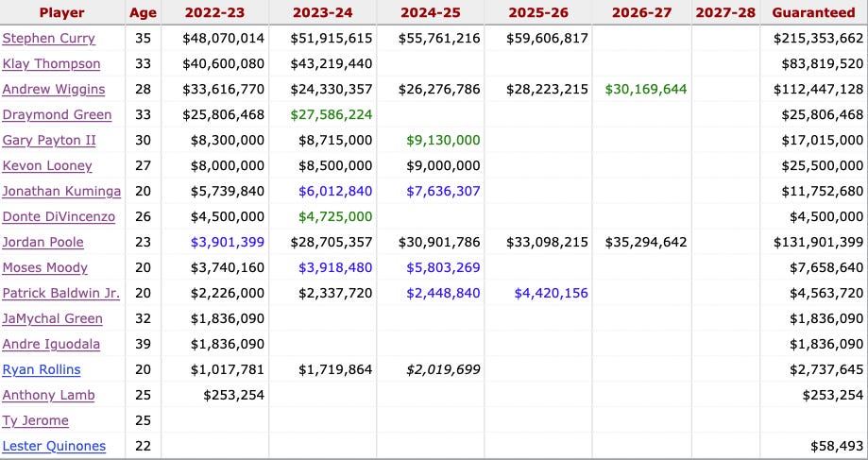The image size is (868, 460).
Task: Select Stephen Curry's age 35 cell
Action: (x=143, y=38)
